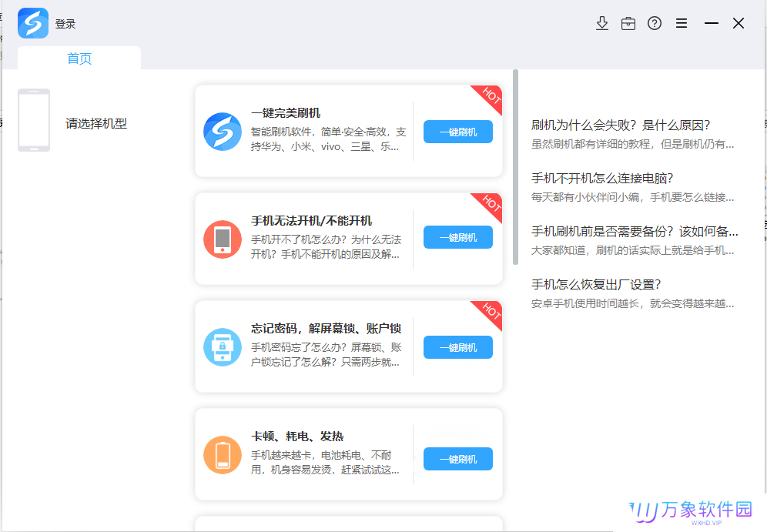Open the 忘记密码，解屏幕锁、账户锁 title
The width and height of the screenshot is (767, 532).
pyautogui.click(x=327, y=328)
